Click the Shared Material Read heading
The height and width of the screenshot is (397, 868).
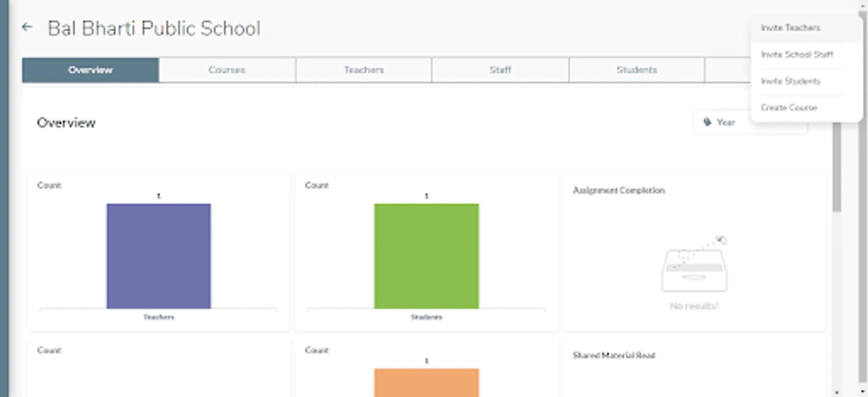click(x=614, y=356)
